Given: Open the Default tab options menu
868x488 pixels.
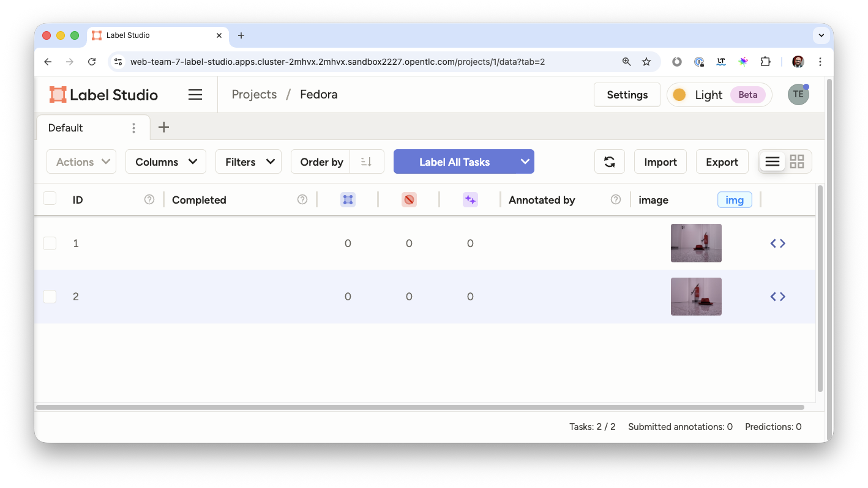Looking at the screenshot, I should click(133, 128).
